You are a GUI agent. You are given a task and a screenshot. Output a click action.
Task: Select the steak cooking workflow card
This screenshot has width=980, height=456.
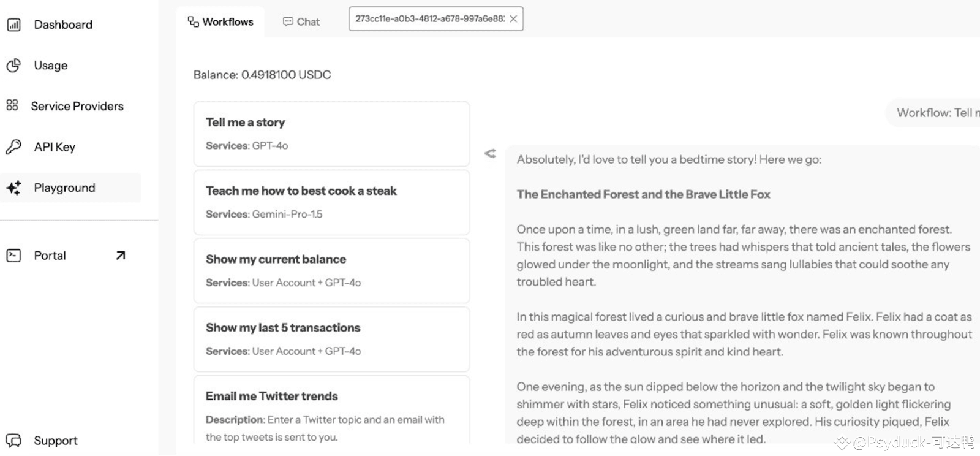[x=332, y=202]
